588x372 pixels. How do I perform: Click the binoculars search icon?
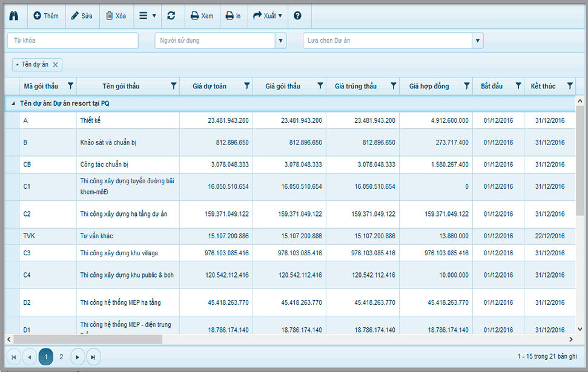(x=14, y=16)
